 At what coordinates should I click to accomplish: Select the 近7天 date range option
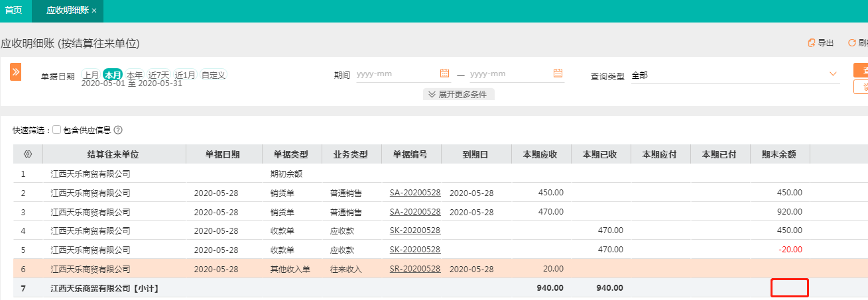coord(159,75)
